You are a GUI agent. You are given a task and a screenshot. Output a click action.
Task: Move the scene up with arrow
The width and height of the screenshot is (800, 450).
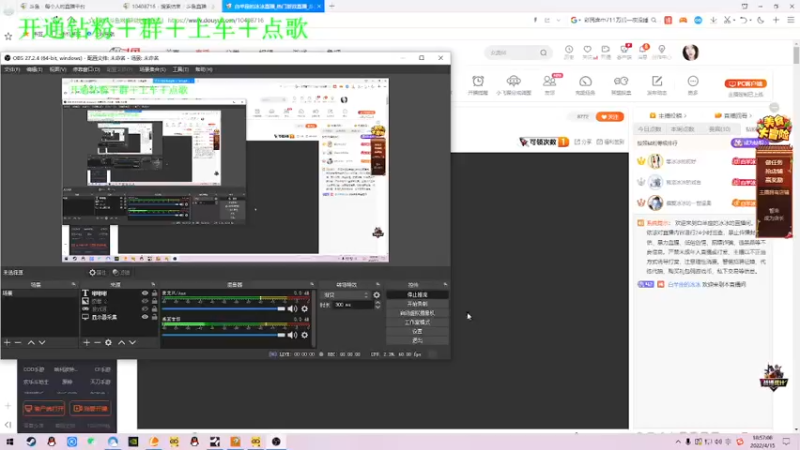(x=31, y=342)
